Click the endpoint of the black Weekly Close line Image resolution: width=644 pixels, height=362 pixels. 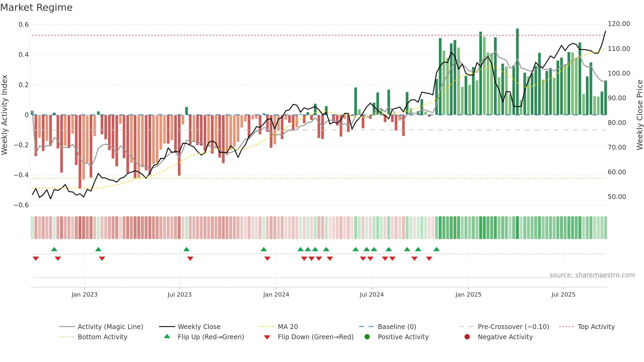605,31
